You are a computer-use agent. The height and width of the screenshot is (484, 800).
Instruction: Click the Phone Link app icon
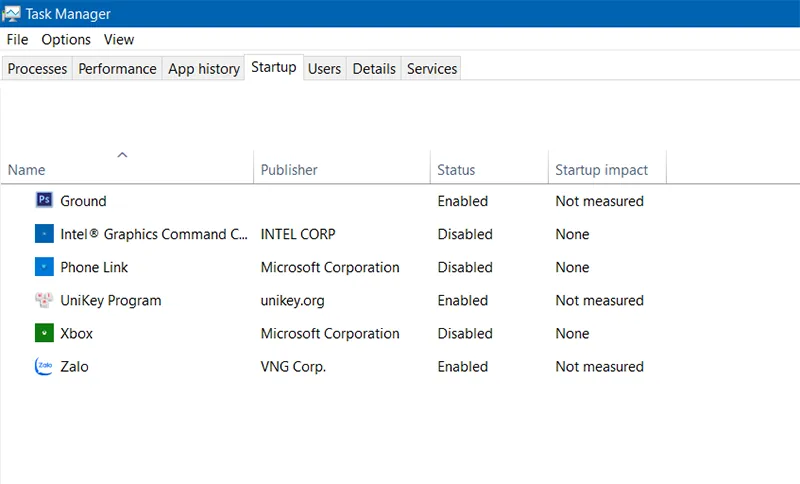[44, 267]
